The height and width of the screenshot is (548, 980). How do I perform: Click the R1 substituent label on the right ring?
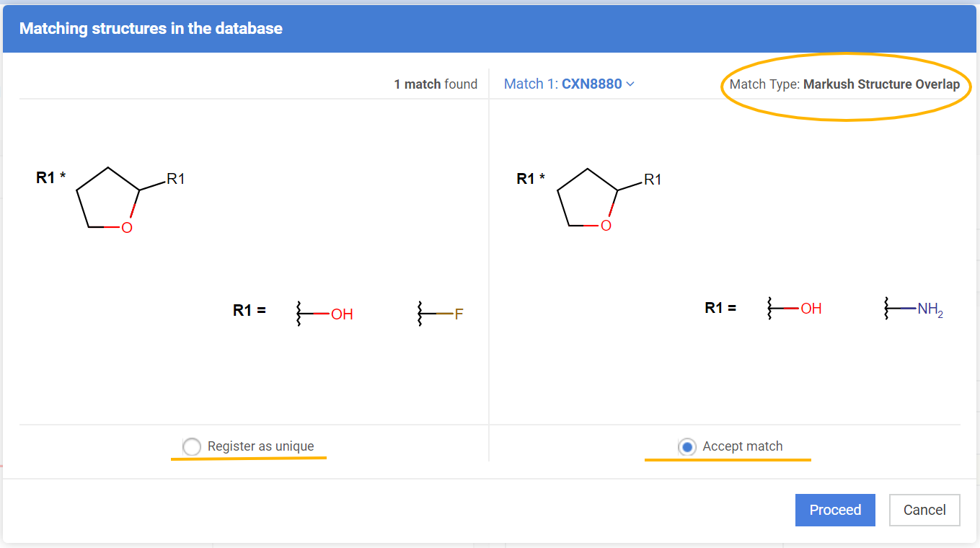click(653, 180)
